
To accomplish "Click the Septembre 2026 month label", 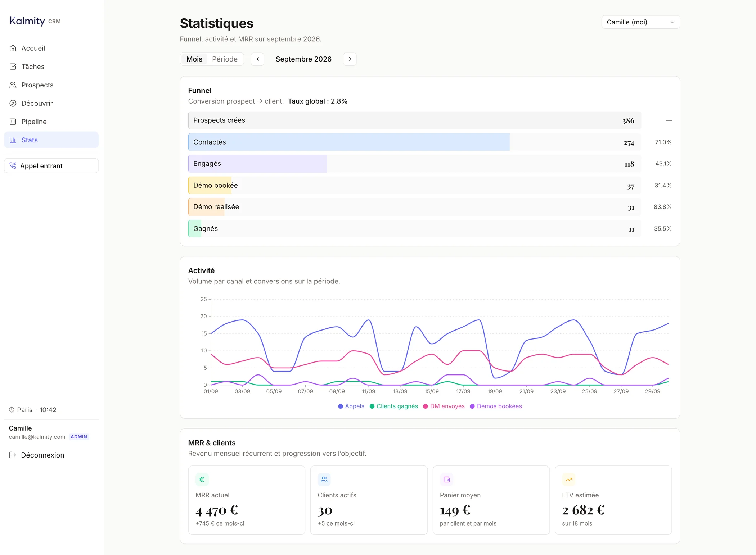I will 303,59.
